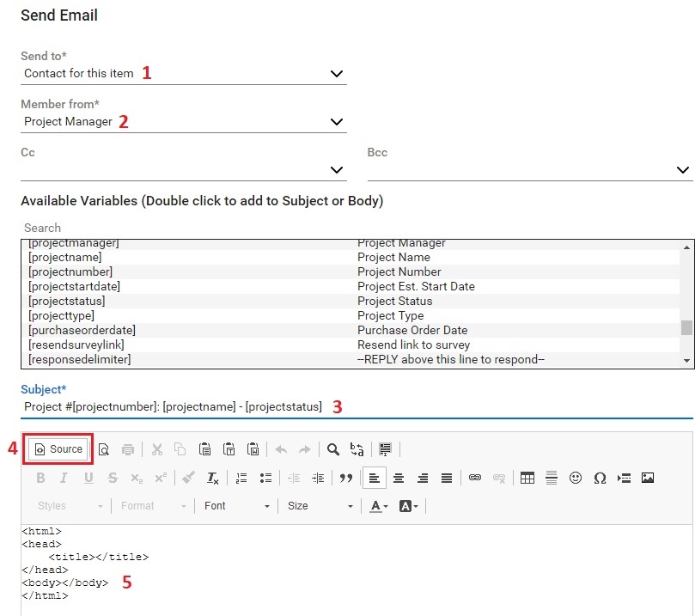Click the Print icon in toolbar
The height and width of the screenshot is (616, 695).
pos(128,449)
